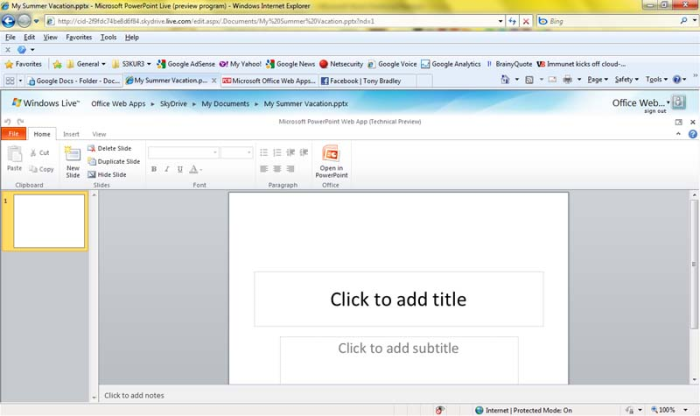Pop out the web app window
The width and height of the screenshot is (700, 416).
[x=679, y=122]
